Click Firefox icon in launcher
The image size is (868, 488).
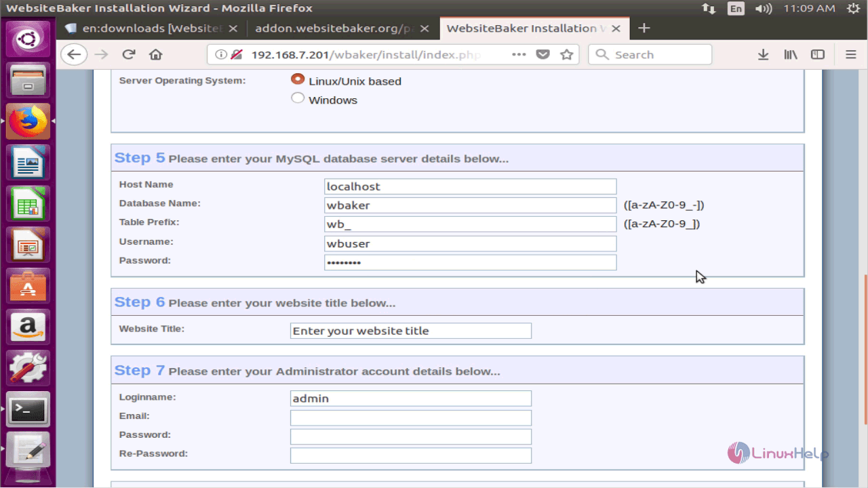click(28, 122)
